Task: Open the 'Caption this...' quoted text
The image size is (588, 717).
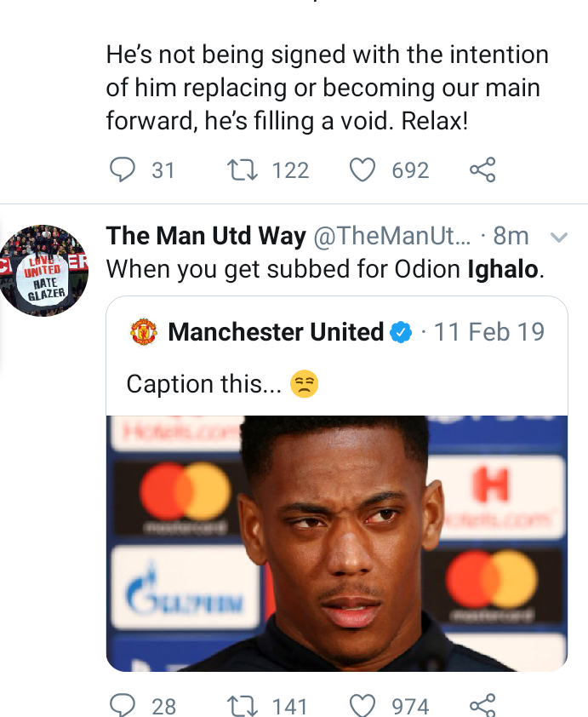Action: tap(203, 384)
